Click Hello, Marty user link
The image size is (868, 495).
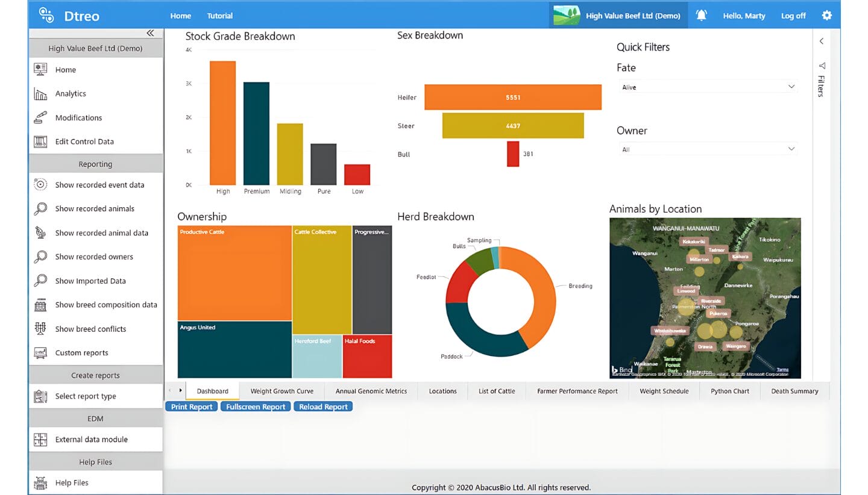[x=744, y=16]
